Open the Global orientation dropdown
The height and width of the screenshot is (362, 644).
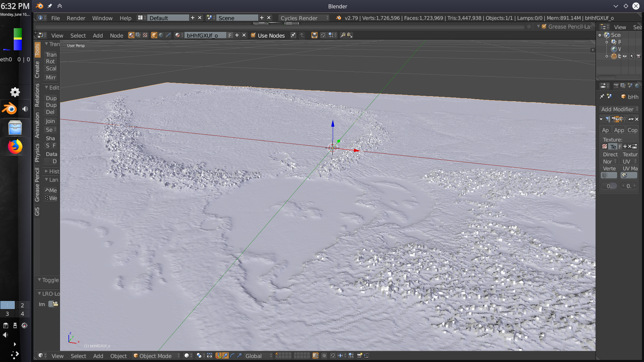click(x=258, y=356)
